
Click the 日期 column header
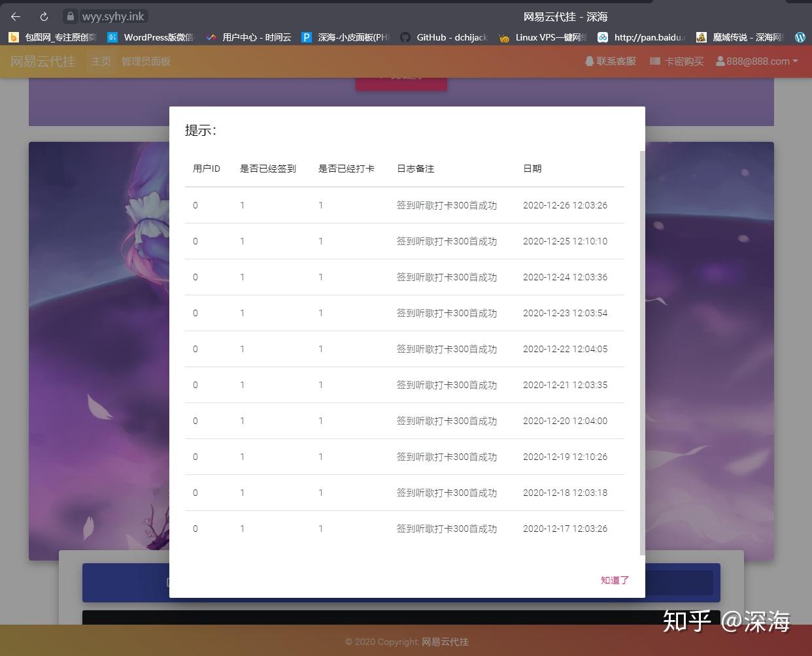tap(532, 169)
